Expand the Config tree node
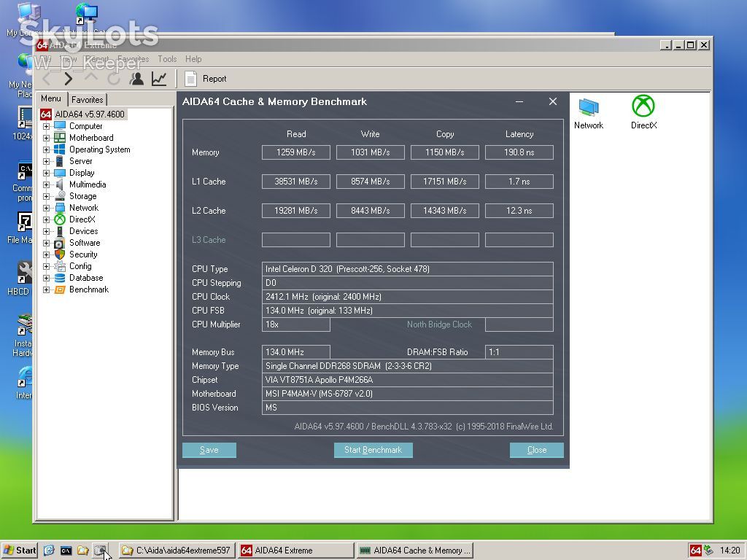The width and height of the screenshot is (747, 560). 46,266
